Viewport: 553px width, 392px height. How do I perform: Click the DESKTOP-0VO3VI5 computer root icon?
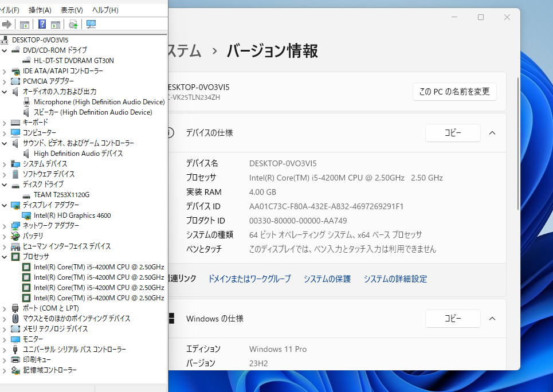pos(4,40)
